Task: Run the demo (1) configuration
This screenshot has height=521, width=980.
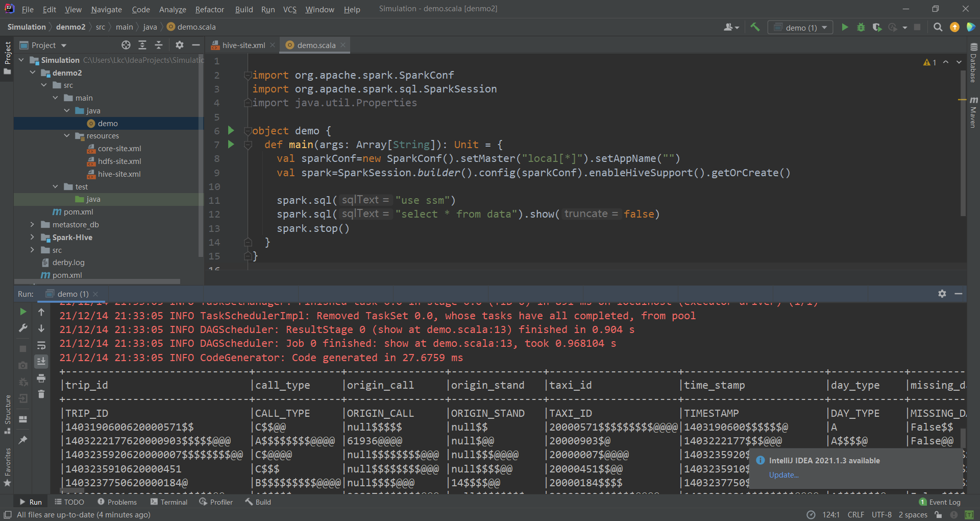Action: pos(845,27)
